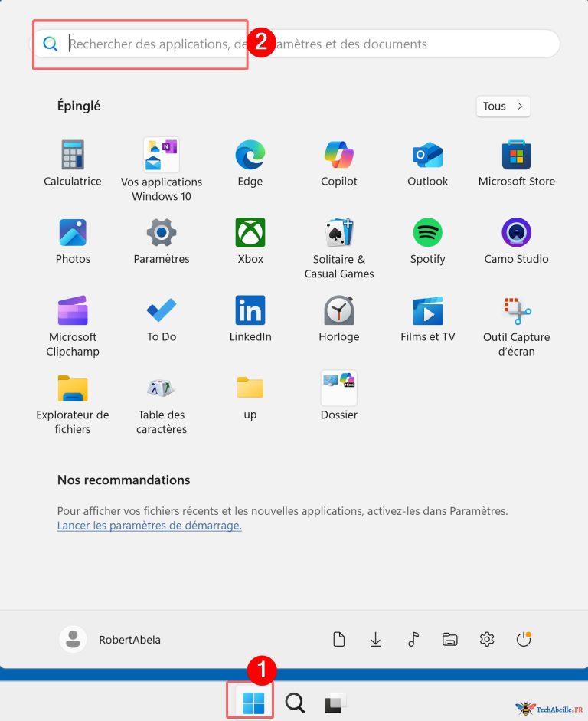Open Microsoft Store
The width and height of the screenshot is (588, 721).
(x=516, y=163)
